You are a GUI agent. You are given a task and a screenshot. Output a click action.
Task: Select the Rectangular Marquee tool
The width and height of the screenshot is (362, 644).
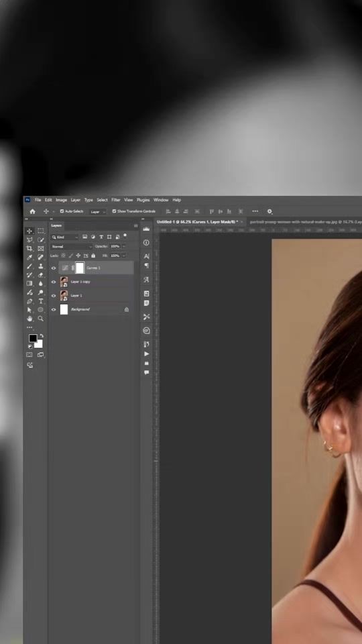pyautogui.click(x=41, y=231)
